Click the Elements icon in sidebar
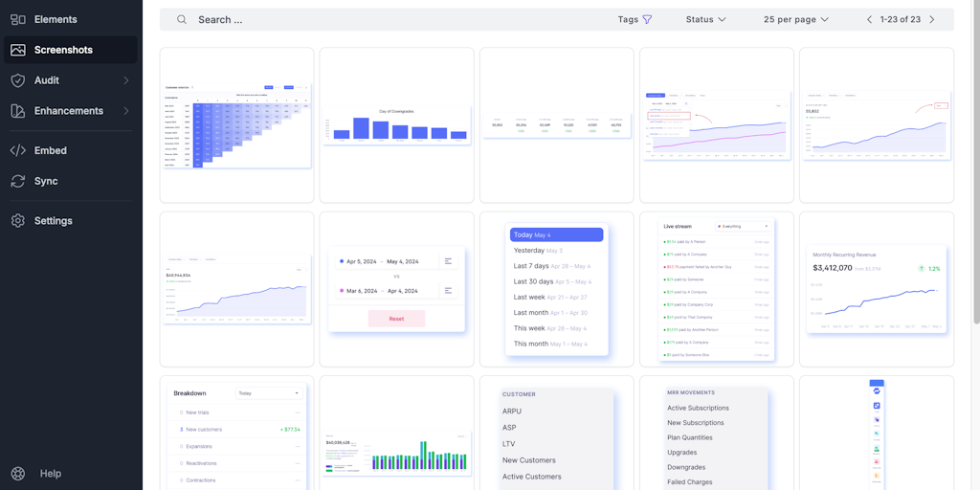980x490 pixels. [17, 19]
